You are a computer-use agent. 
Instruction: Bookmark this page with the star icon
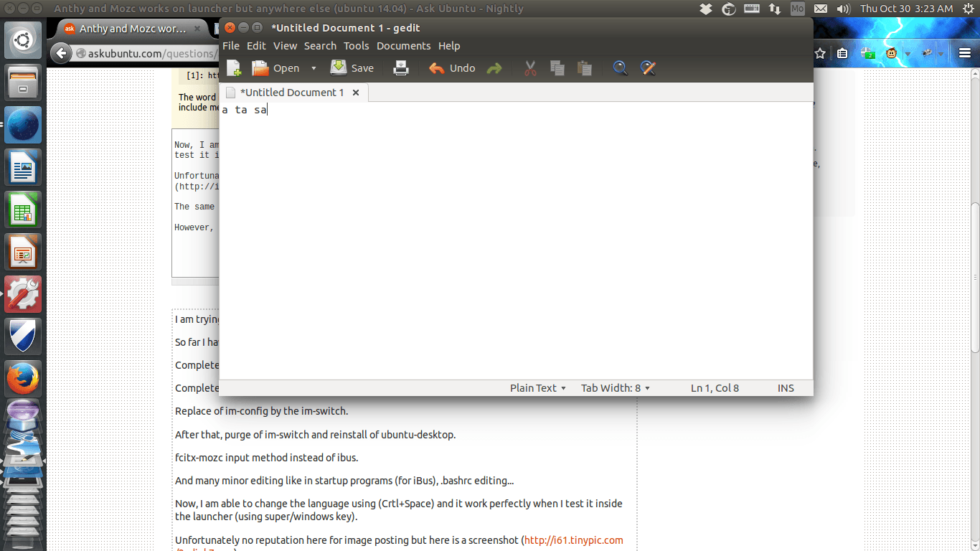tap(820, 53)
